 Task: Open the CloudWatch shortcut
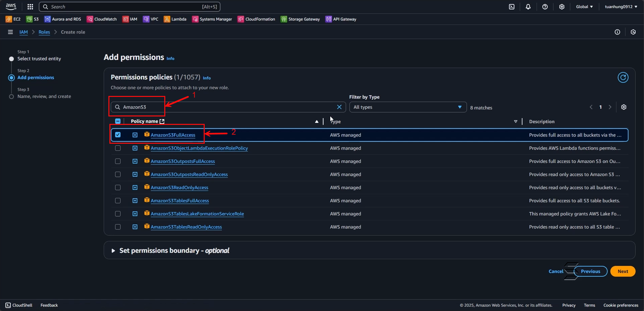click(102, 19)
